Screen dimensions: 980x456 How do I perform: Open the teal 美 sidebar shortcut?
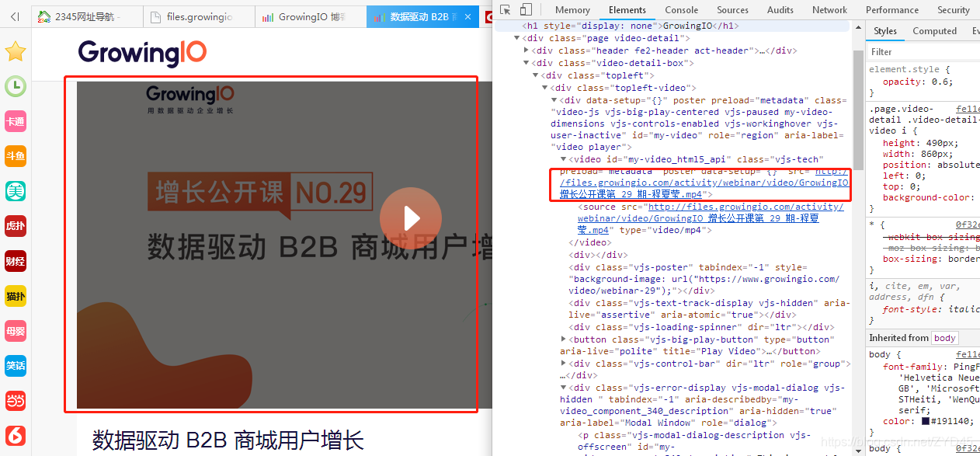pos(16,191)
